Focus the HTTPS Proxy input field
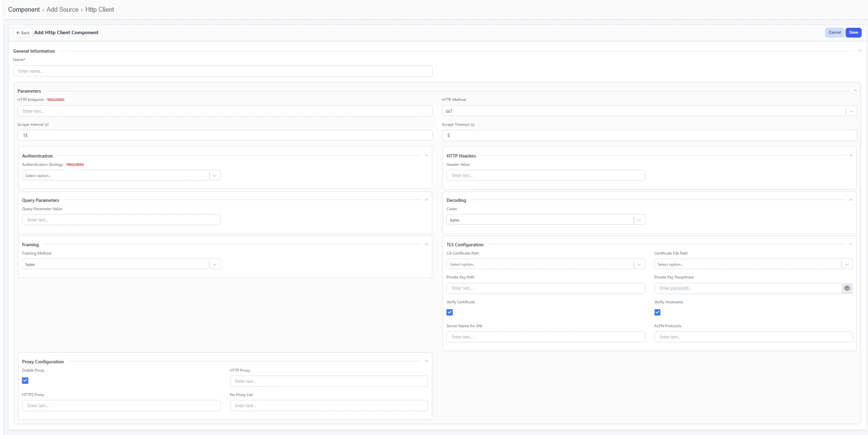Image resolution: width=868 pixels, height=435 pixels. click(121, 406)
